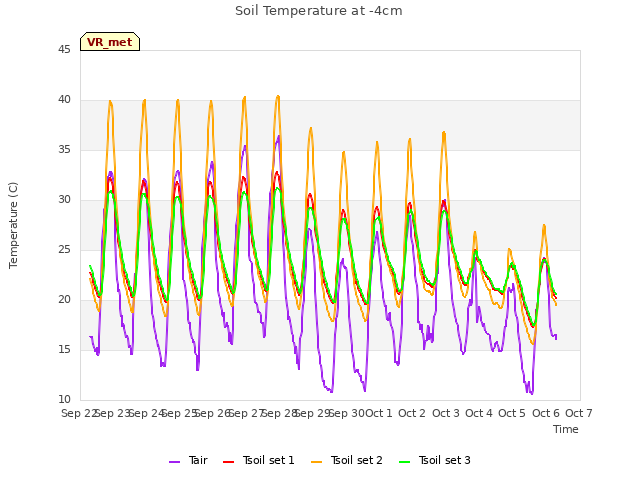The image size is (640, 480).
Task: Toggle the Tair legend entry
Action: pos(188,460)
